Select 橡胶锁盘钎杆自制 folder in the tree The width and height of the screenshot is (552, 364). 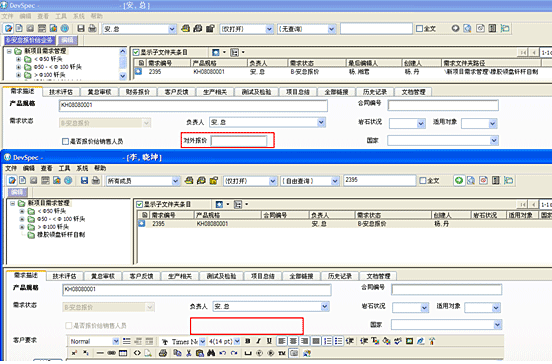pyautogui.click(x=61, y=235)
